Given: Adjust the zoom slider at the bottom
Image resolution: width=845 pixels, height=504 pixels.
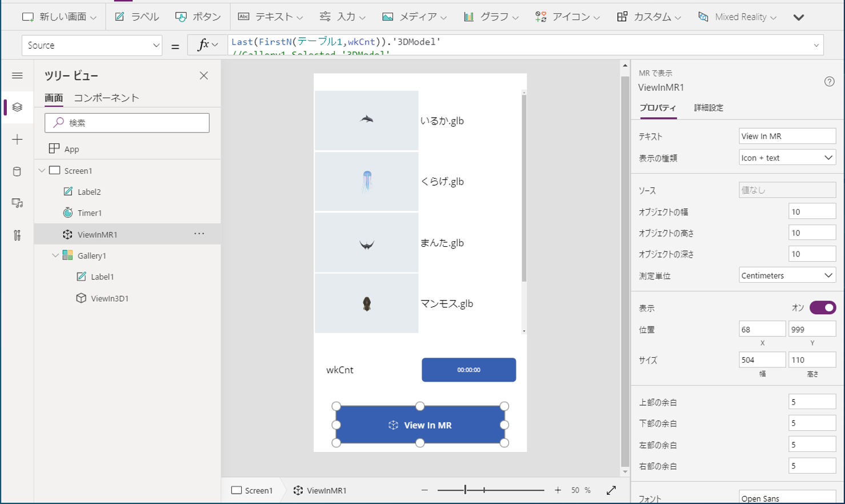Looking at the screenshot, I should coord(466,490).
